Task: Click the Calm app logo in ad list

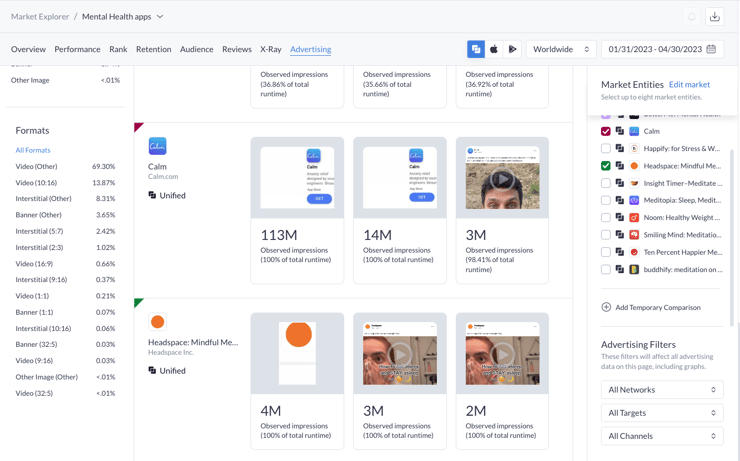Action: coord(158,147)
